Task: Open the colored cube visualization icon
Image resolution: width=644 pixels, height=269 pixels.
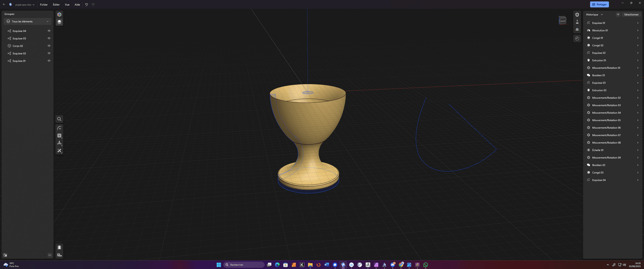Action: pyautogui.click(x=59, y=14)
